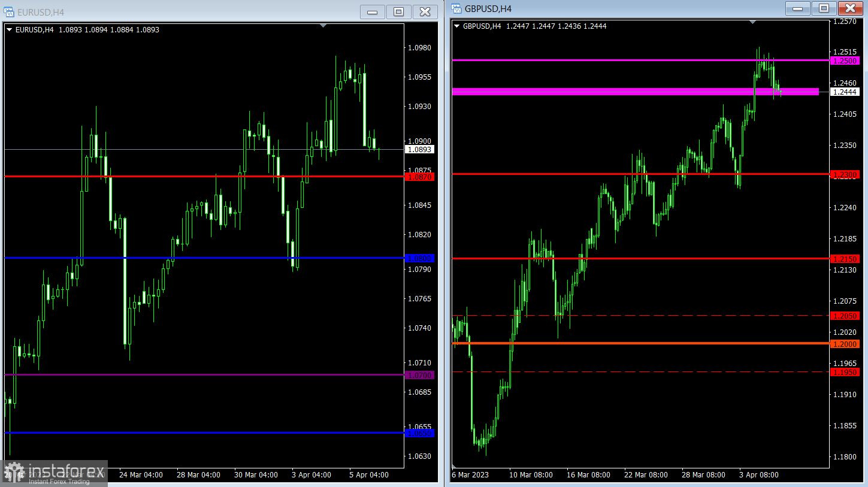This screenshot has width=868, height=487.
Task: Select the red 1.2150 horizontal line on GBPUSD
Action: 640,259
